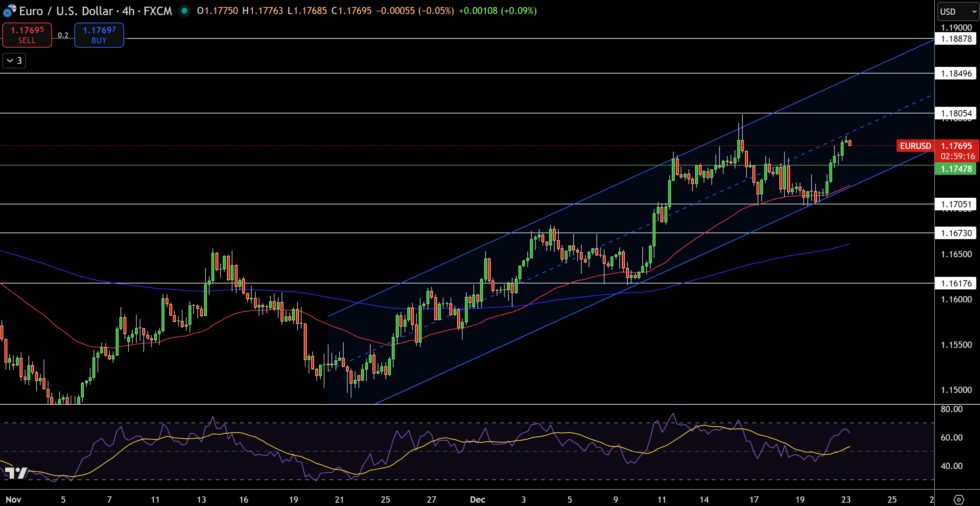Click the green market status dot in header
The width and height of the screenshot is (980, 506).
(x=184, y=11)
